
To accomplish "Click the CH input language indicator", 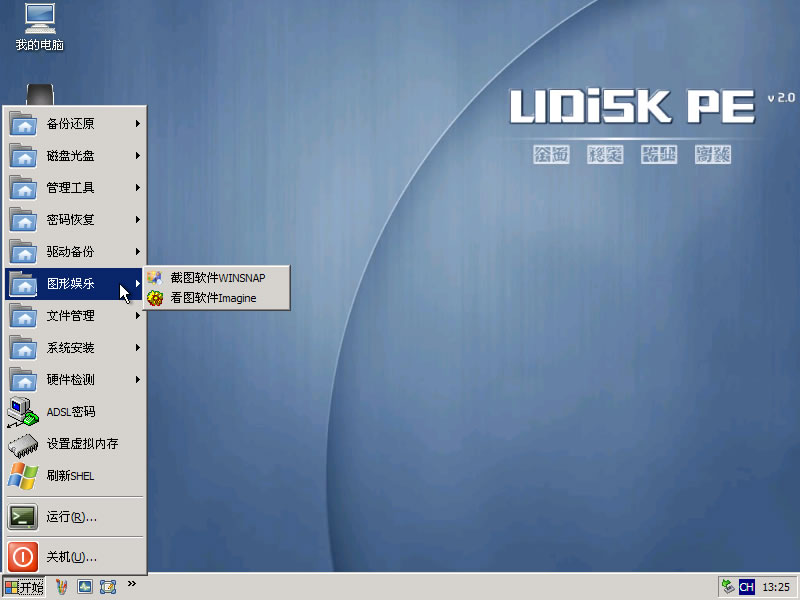I will (x=746, y=587).
